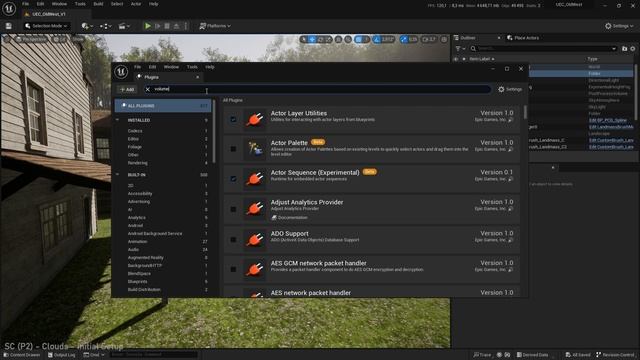Click the Actor Palette plugin icon
Viewport: 640px width, 360px height.
coord(255,149)
